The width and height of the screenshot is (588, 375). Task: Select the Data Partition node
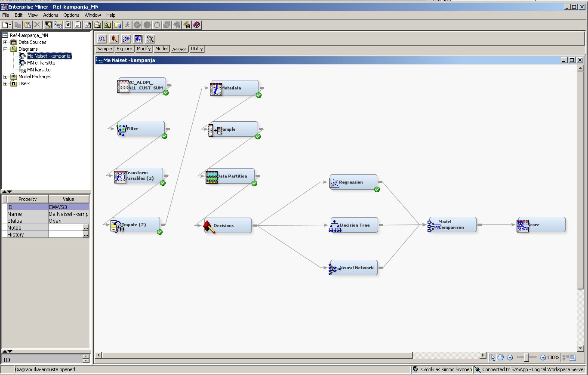coord(230,176)
